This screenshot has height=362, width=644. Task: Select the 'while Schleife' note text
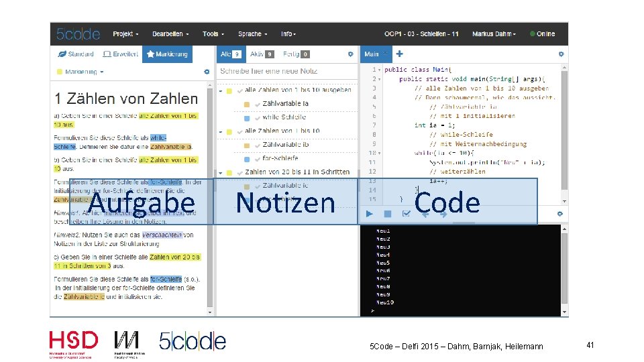pyautogui.click(x=284, y=117)
